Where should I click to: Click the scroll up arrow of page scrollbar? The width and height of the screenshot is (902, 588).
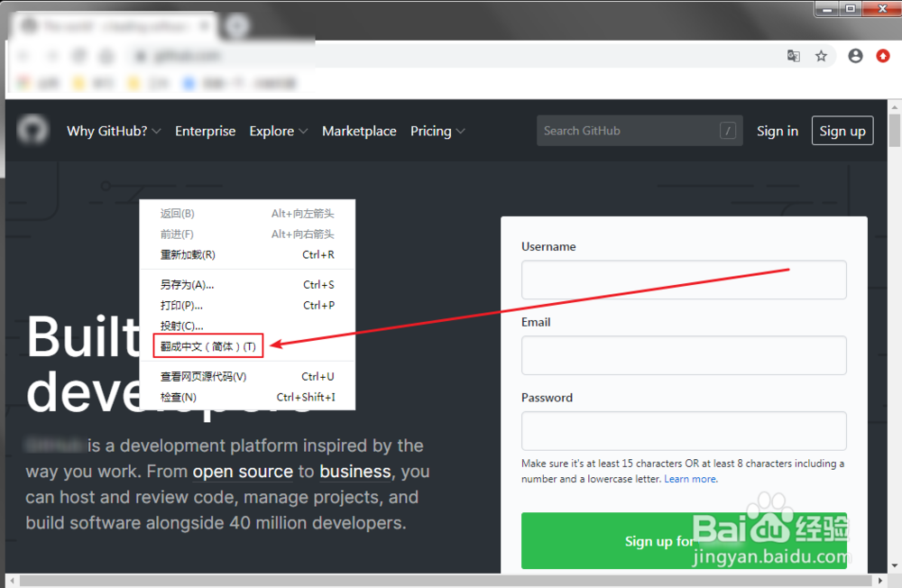(894, 106)
